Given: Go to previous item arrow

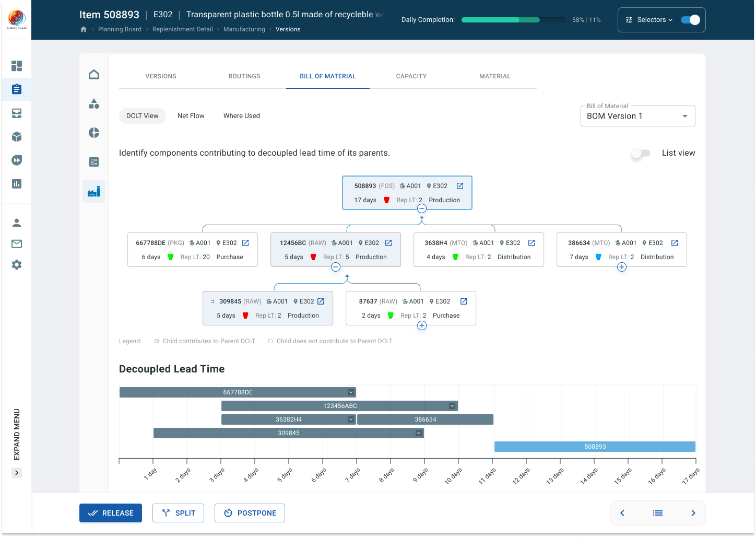Looking at the screenshot, I should pos(622,513).
